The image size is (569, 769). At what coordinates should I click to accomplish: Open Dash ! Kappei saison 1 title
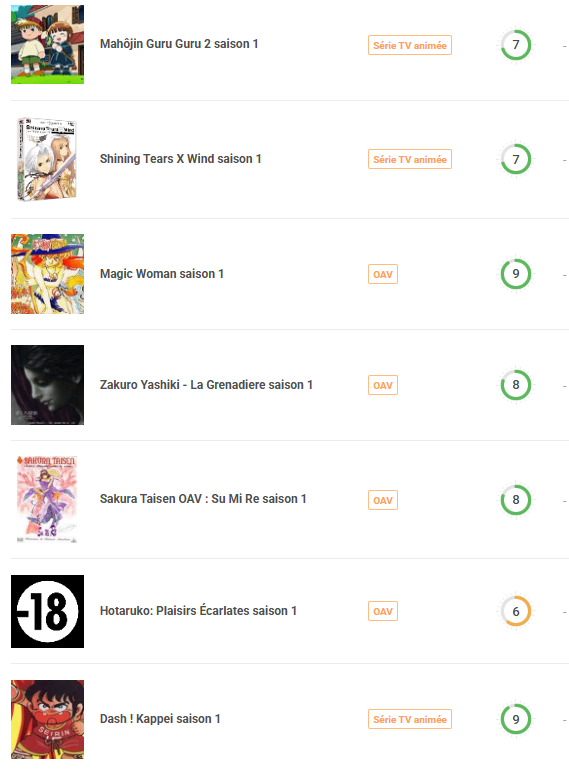160,719
